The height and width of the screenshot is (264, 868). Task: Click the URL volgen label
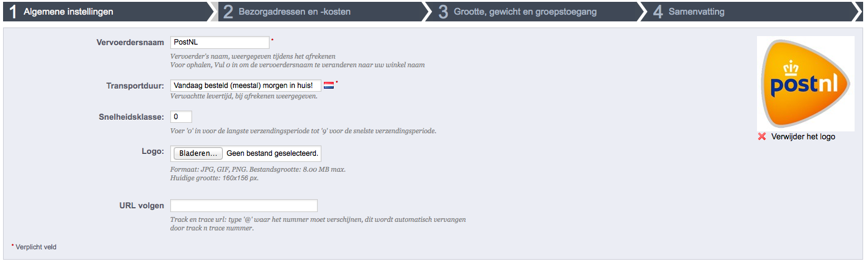click(142, 206)
